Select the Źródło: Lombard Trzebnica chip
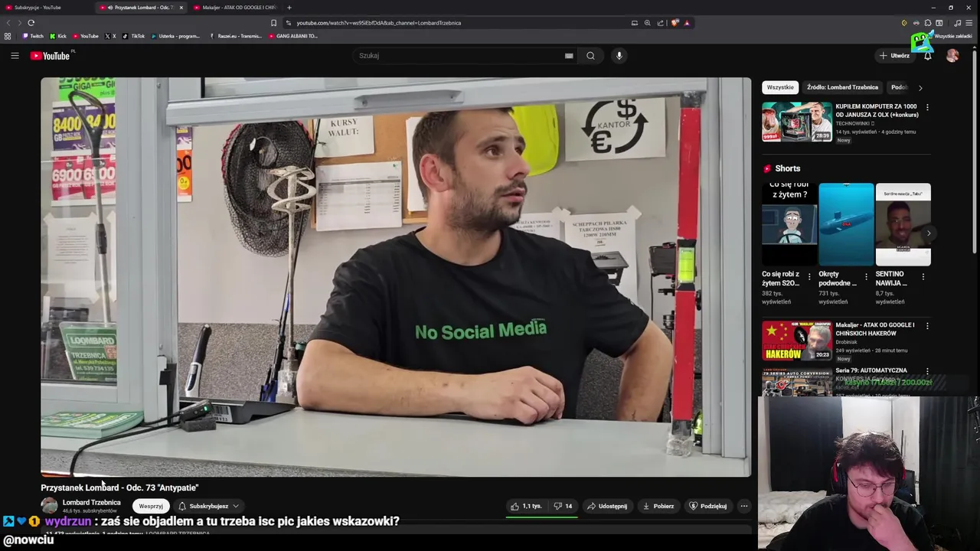 (842, 87)
